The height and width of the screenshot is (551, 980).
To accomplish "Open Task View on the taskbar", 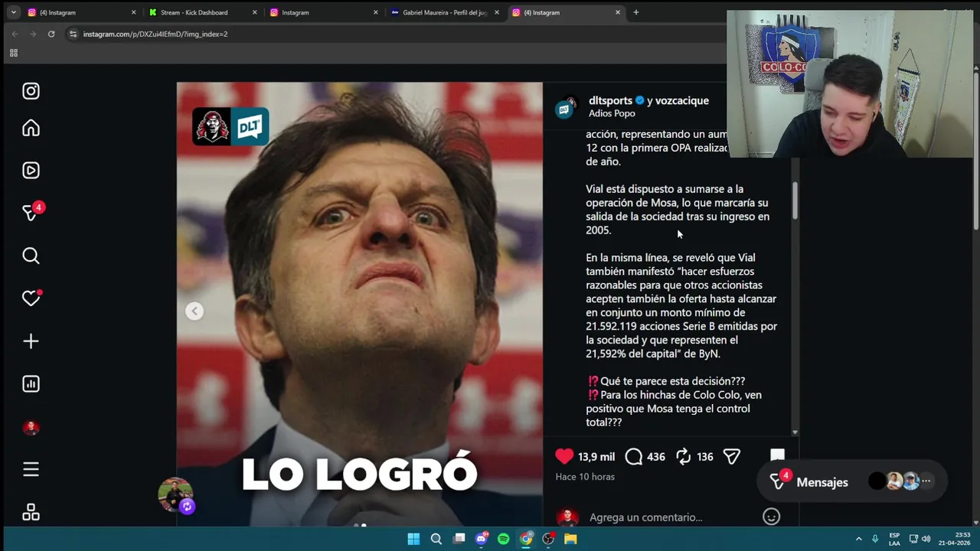I will [459, 539].
